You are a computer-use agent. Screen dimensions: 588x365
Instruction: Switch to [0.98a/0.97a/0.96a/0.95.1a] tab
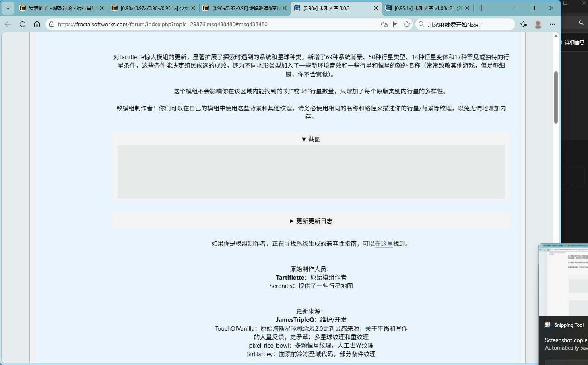click(153, 8)
